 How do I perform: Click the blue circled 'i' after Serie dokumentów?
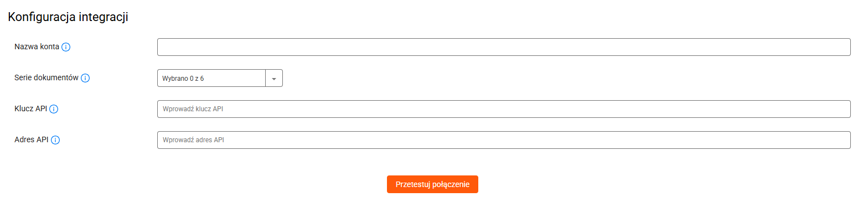point(85,78)
